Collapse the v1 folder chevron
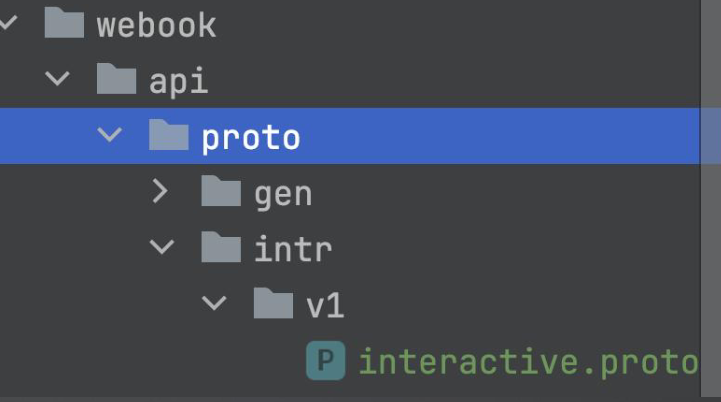721x402 pixels. pos(214,303)
